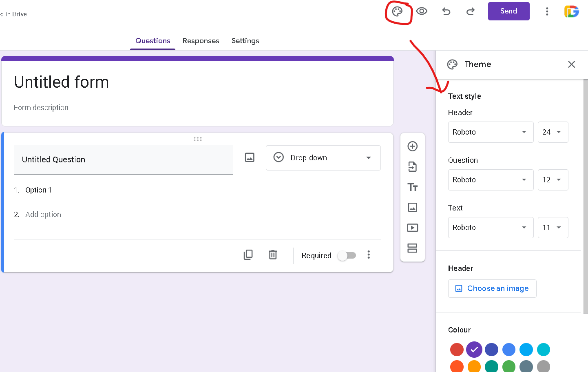Screen dimensions: 588x372
Task: Add a new question with plus icon
Action: click(x=413, y=146)
